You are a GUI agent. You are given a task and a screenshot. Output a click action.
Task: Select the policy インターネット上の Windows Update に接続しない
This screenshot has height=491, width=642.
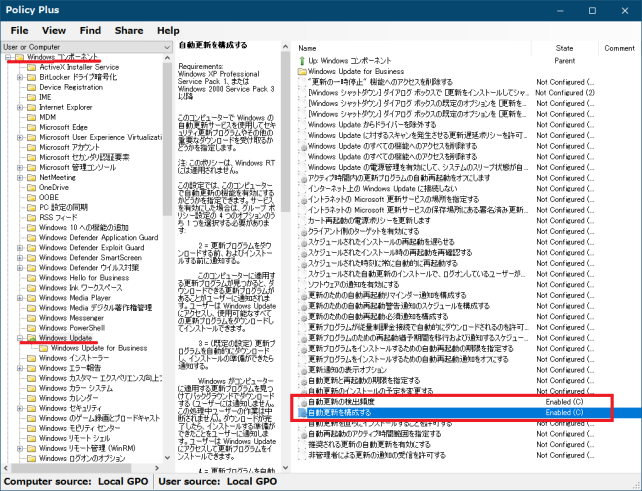[382, 189]
